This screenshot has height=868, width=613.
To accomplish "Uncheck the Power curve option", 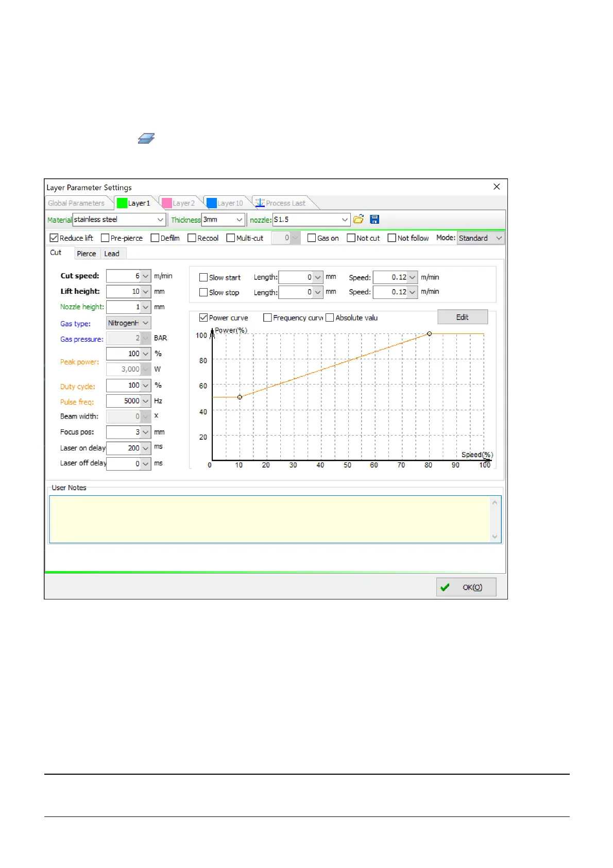I will (203, 318).
